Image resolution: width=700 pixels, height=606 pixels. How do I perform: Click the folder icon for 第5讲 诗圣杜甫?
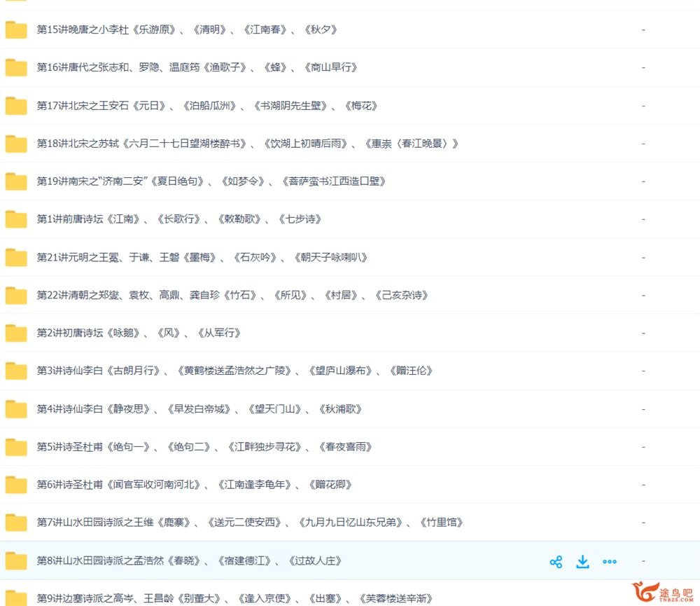(x=16, y=447)
